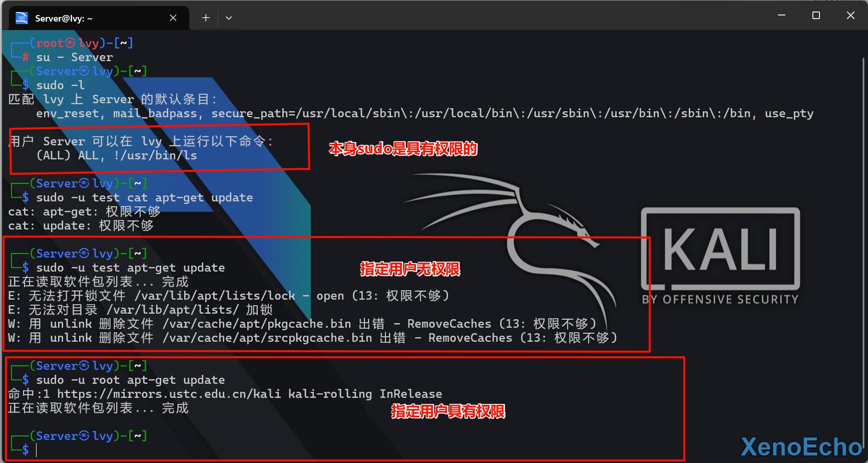The height and width of the screenshot is (463, 868).
Task: Click the 'sudo -l' command text
Action: click(60, 85)
